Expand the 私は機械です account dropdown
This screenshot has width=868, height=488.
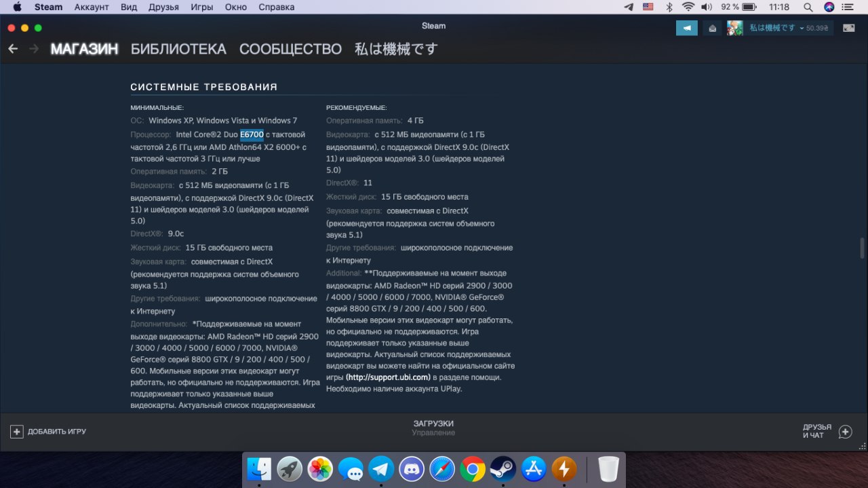click(776, 28)
